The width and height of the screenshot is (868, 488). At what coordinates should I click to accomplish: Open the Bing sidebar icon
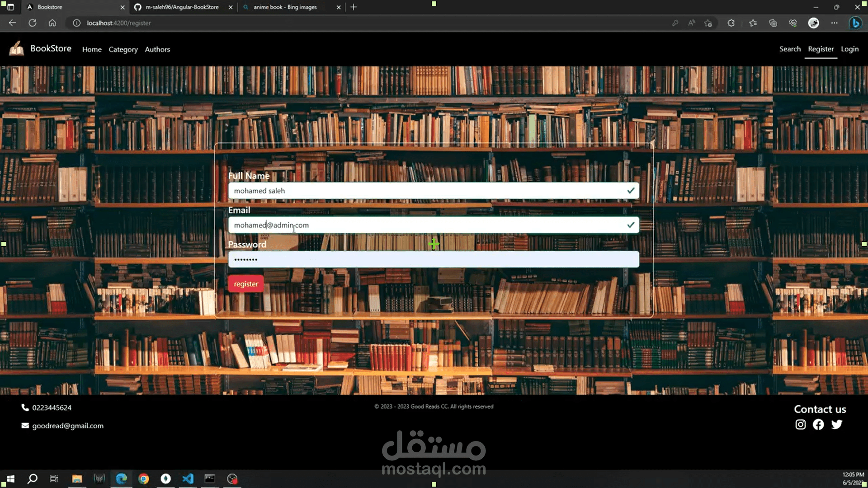[855, 23]
